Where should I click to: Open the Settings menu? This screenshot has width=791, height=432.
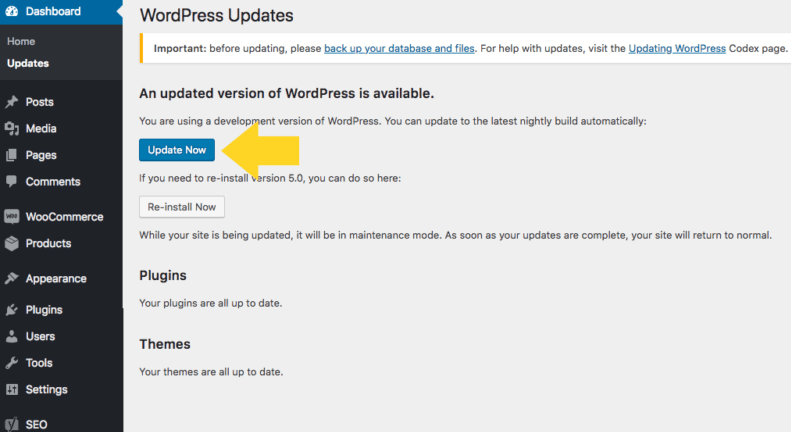(x=46, y=390)
